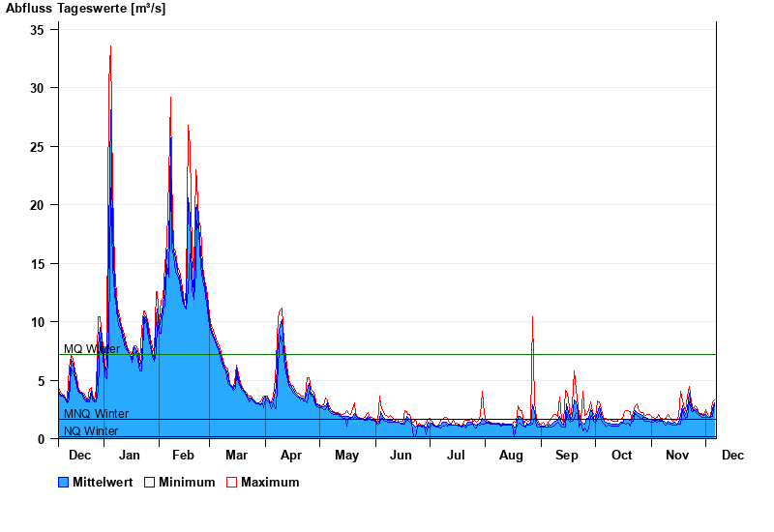The height and width of the screenshot is (532, 774).
Task: Pick the Sep month axis label
Action: click(x=567, y=456)
